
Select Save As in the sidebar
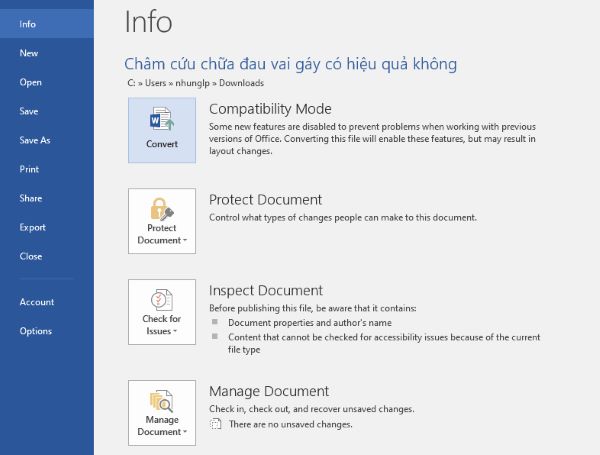[x=35, y=140]
